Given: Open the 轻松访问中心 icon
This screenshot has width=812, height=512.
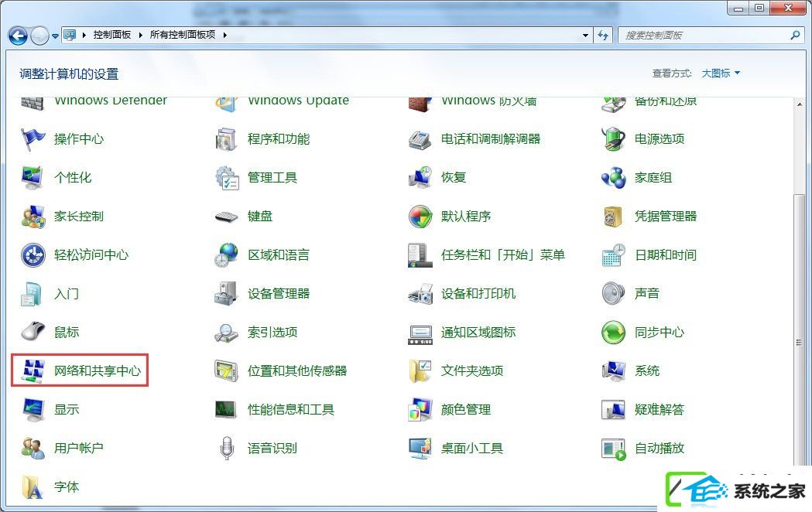Looking at the screenshot, I should click(33, 255).
